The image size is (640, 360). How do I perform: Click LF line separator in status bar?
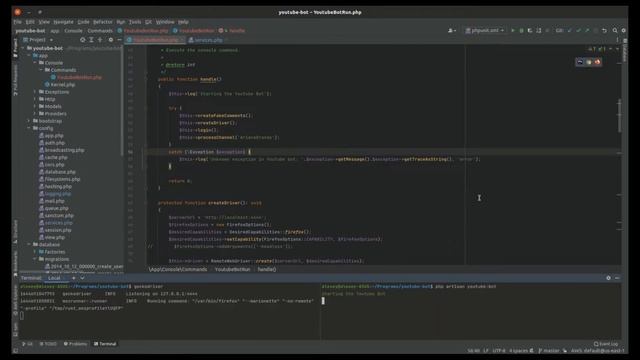pyautogui.click(x=486, y=351)
